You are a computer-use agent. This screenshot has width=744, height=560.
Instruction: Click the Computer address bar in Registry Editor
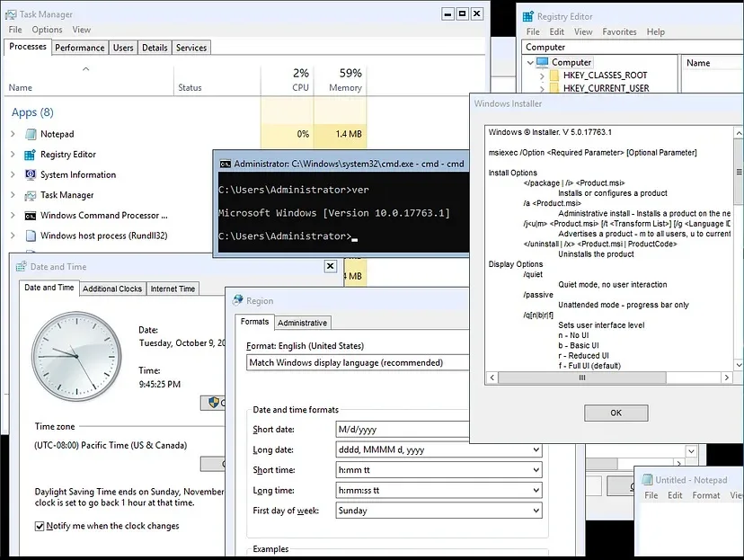tap(602, 46)
